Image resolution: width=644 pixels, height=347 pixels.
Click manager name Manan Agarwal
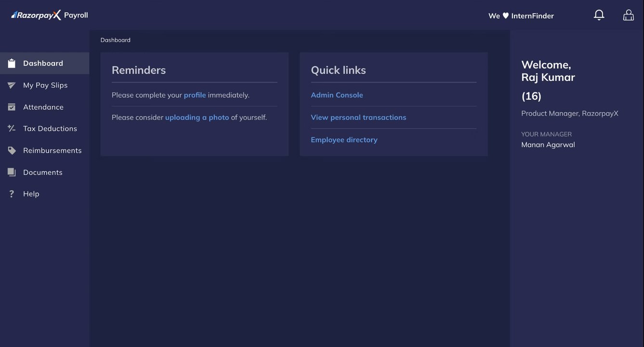[x=548, y=145]
